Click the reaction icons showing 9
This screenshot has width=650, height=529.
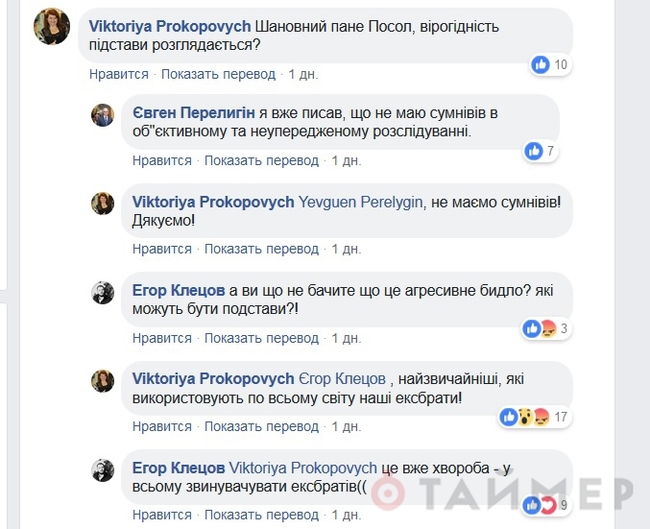coord(542,504)
